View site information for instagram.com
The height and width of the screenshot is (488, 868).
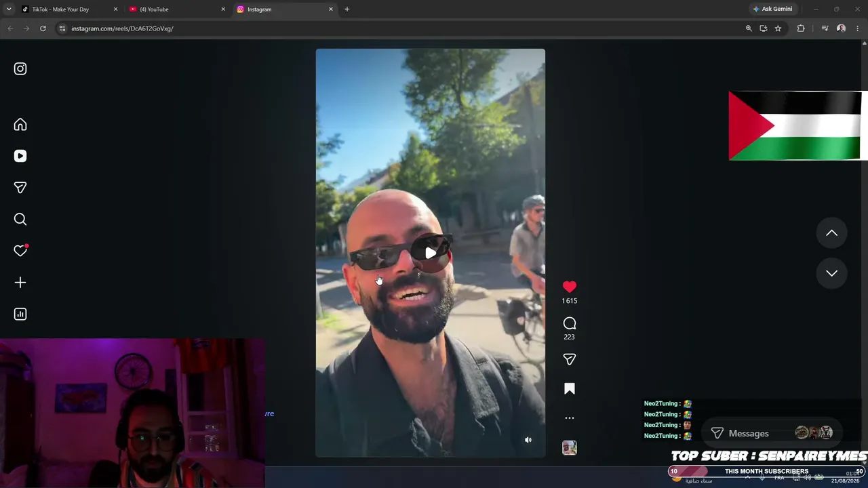point(62,28)
